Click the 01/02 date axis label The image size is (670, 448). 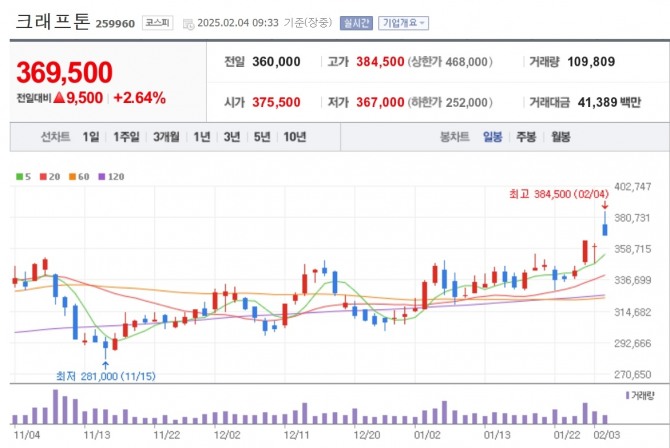click(x=427, y=435)
